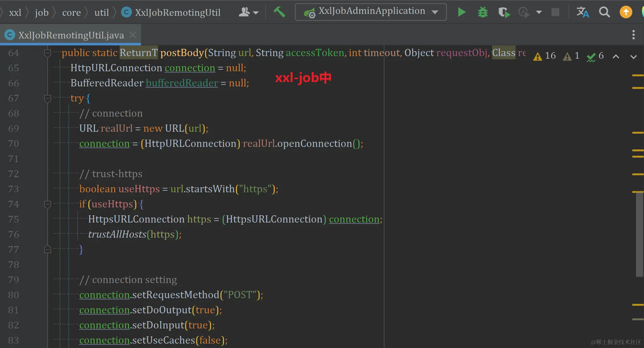The image size is (644, 348).
Task: Click openConnection call on line 70
Action: (314, 143)
